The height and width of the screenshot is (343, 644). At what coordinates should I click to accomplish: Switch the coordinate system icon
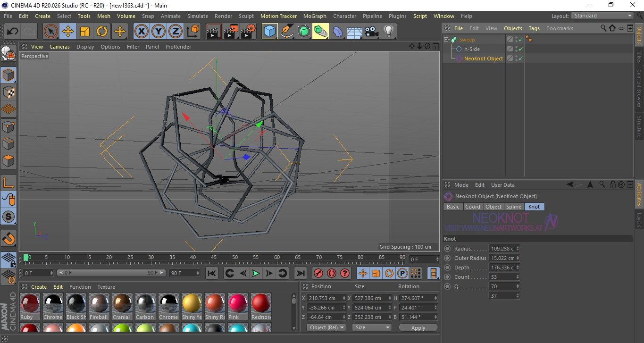pyautogui.click(x=192, y=32)
